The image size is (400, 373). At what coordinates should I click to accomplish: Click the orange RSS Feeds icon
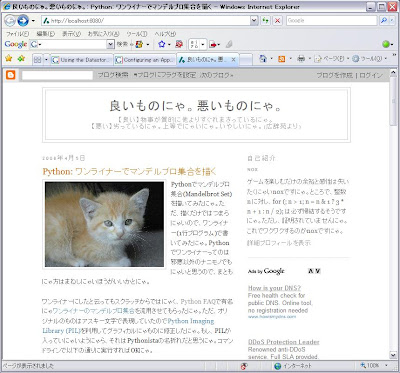282,59
